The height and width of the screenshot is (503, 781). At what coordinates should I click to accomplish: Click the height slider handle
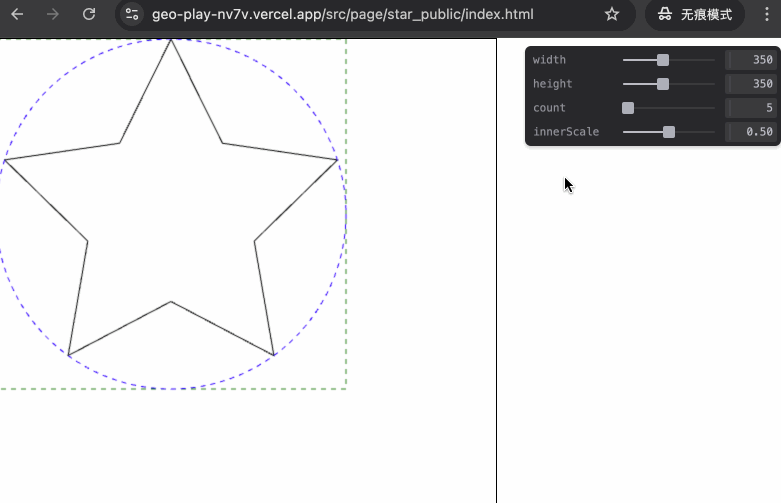(x=663, y=84)
